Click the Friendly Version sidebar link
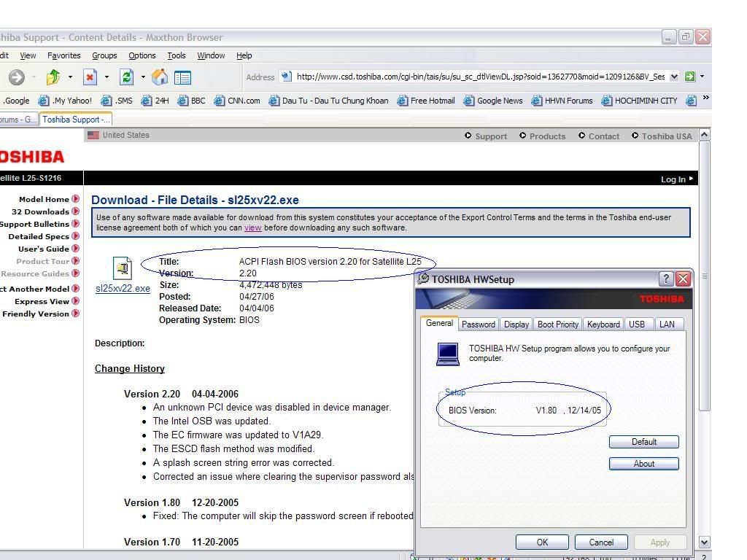Image resolution: width=747 pixels, height=560 pixels. (x=35, y=314)
